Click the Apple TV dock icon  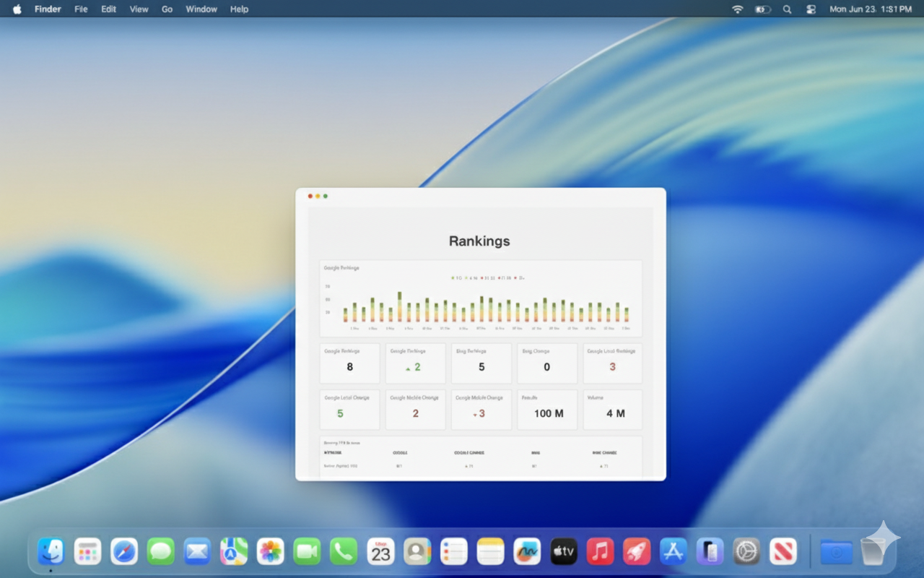coord(563,553)
